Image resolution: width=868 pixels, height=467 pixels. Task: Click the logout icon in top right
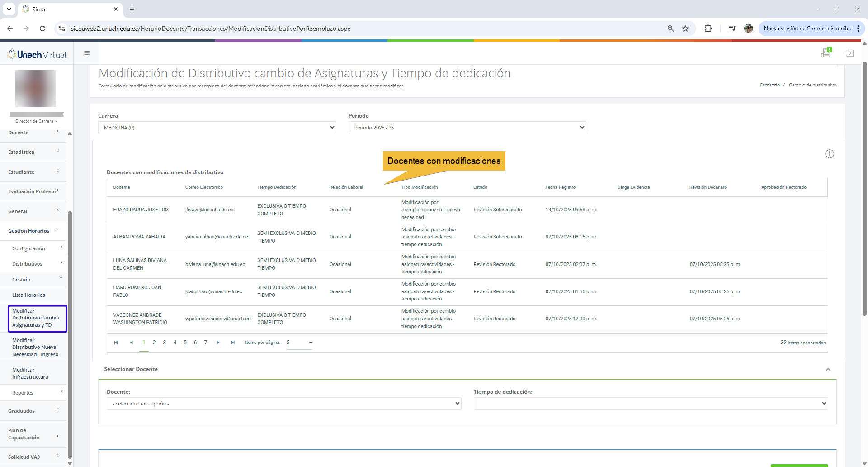coord(849,53)
